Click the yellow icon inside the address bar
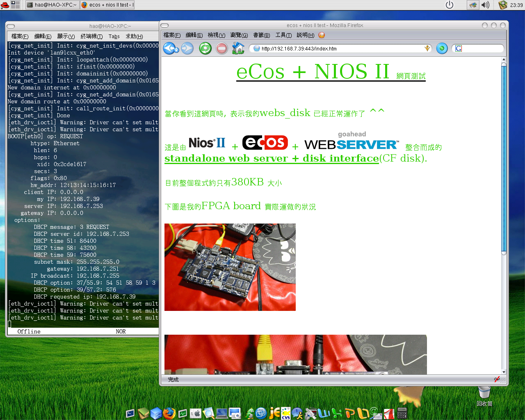Screen dimensions: 525x420 click(427, 48)
